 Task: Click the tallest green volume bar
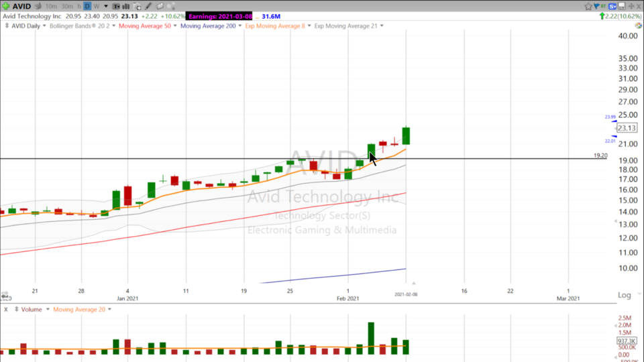pos(371,339)
